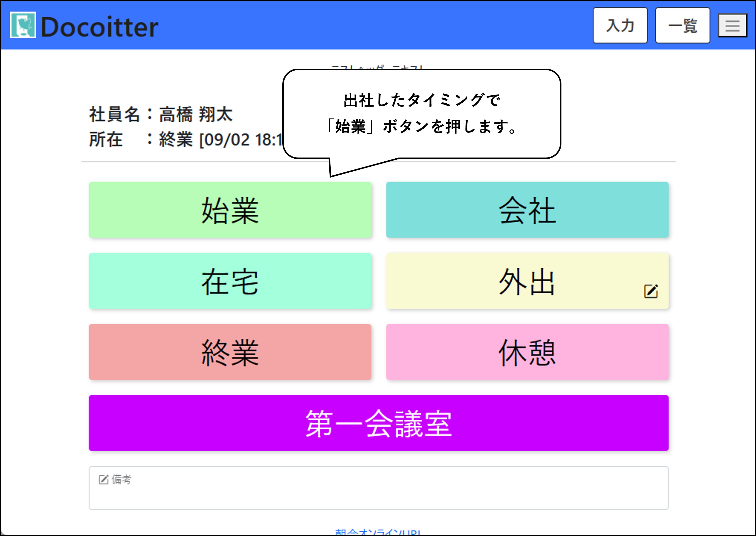Screen dimensions: 756x536
Task: Click the 社員名 高橋 翔太 label
Action: (161, 115)
